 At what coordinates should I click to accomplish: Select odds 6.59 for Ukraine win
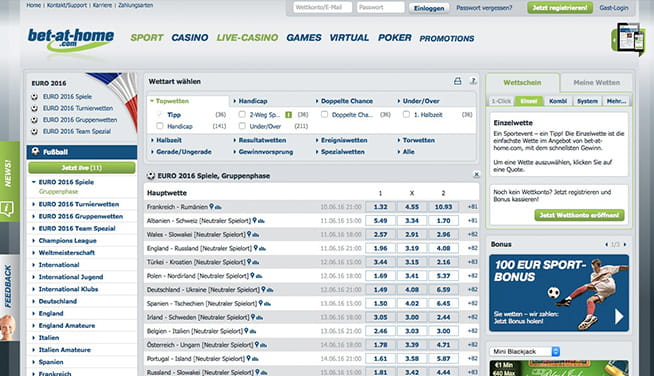click(x=443, y=289)
